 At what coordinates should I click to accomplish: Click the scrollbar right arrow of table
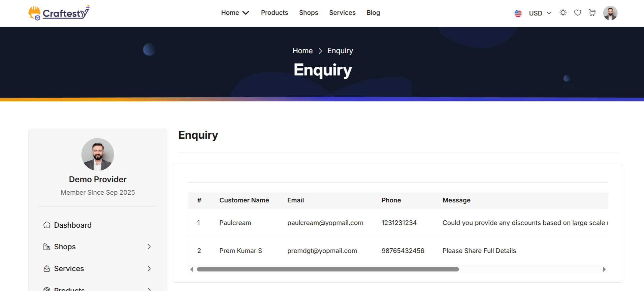(x=604, y=269)
